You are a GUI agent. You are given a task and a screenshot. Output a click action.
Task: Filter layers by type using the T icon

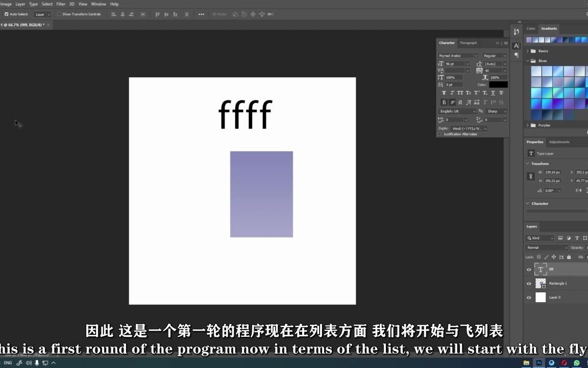pyautogui.click(x=577, y=238)
